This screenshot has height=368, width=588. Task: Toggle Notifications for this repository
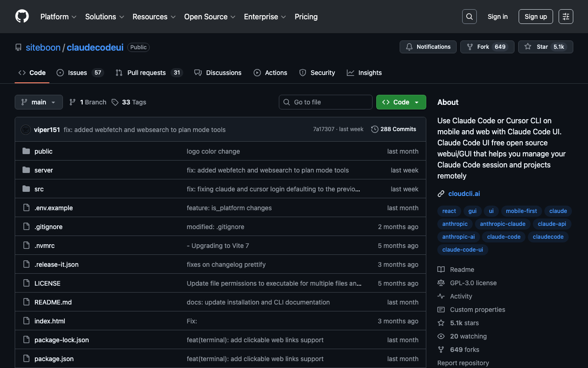coord(428,47)
